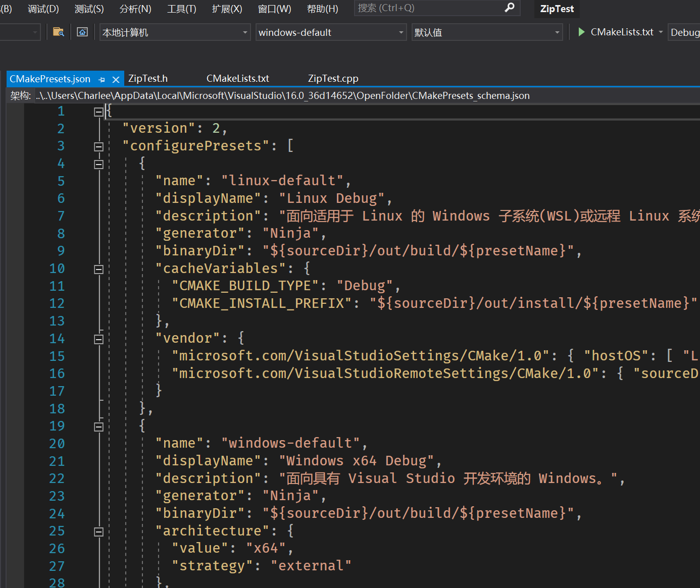Click the magnifier icon in the search box
This screenshot has width=700, height=588.
(x=510, y=8)
